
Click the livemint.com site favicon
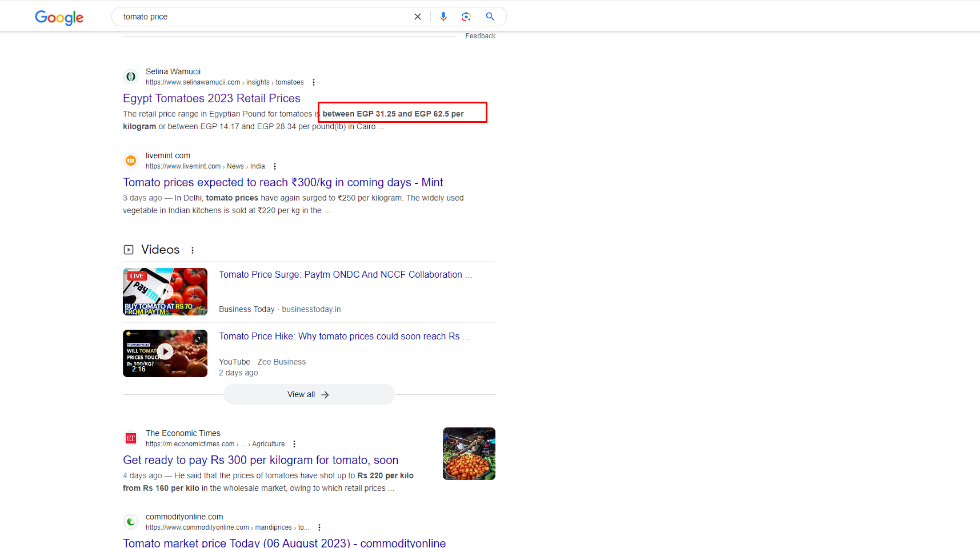tap(131, 161)
